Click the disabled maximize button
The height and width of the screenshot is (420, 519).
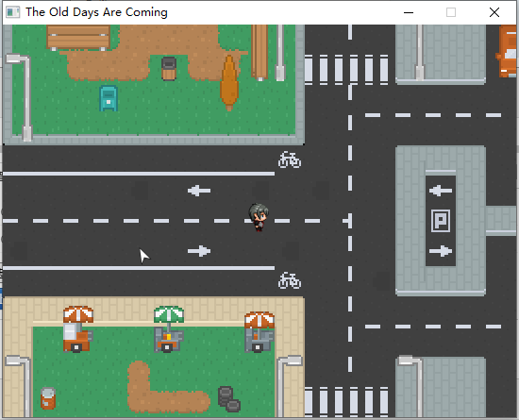tap(451, 12)
